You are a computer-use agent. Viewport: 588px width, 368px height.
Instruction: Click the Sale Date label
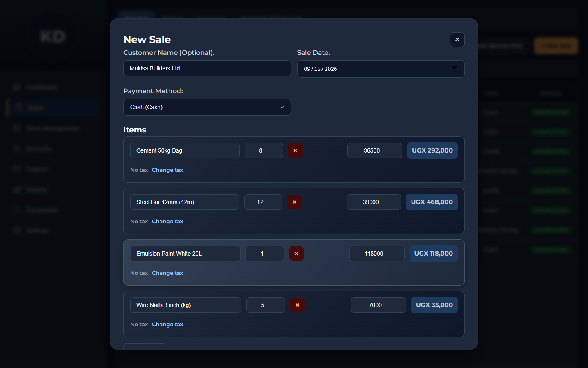(x=314, y=52)
